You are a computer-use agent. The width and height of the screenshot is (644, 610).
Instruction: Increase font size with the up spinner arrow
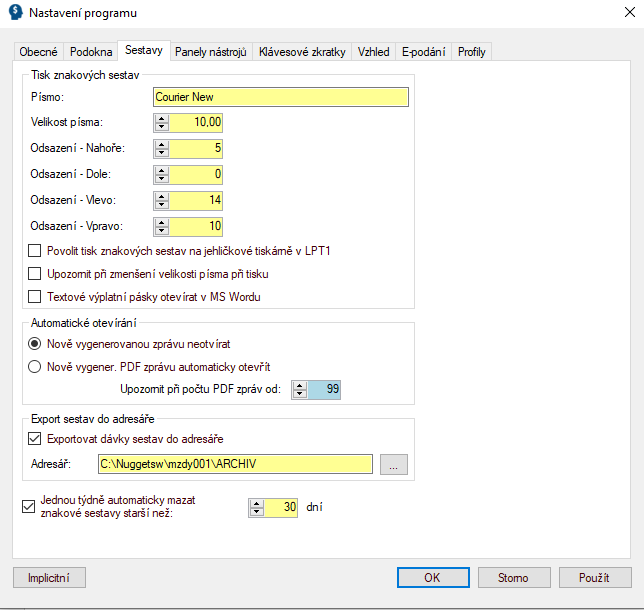pyautogui.click(x=160, y=118)
